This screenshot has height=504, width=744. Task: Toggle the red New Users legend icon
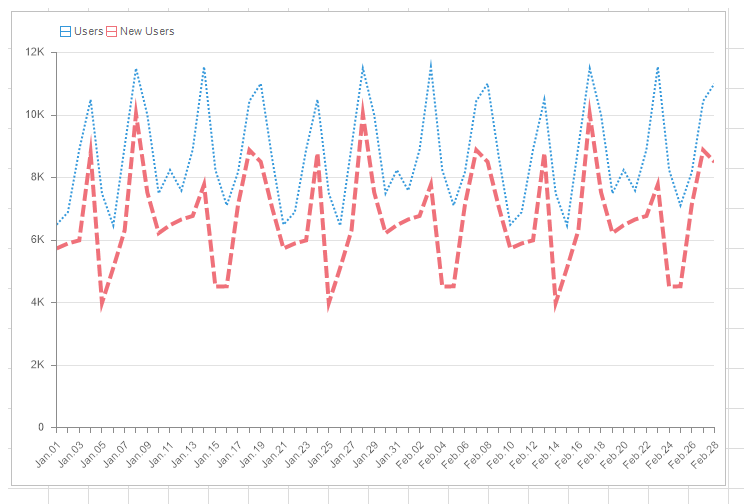pos(112,32)
